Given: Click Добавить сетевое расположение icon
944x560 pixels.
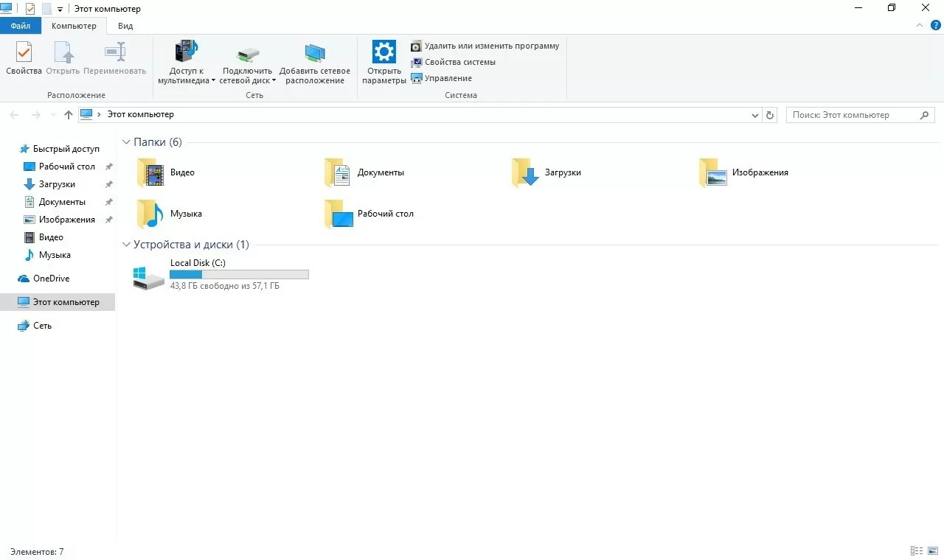Looking at the screenshot, I should [315, 54].
